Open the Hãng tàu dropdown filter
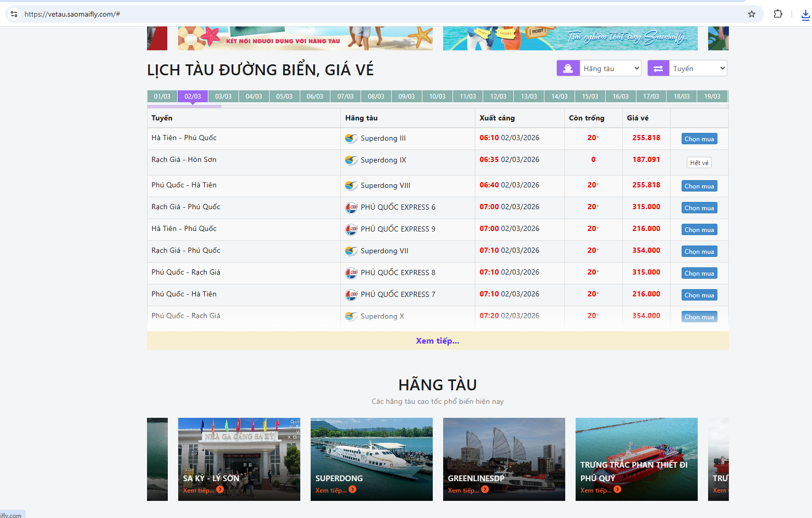 point(610,69)
